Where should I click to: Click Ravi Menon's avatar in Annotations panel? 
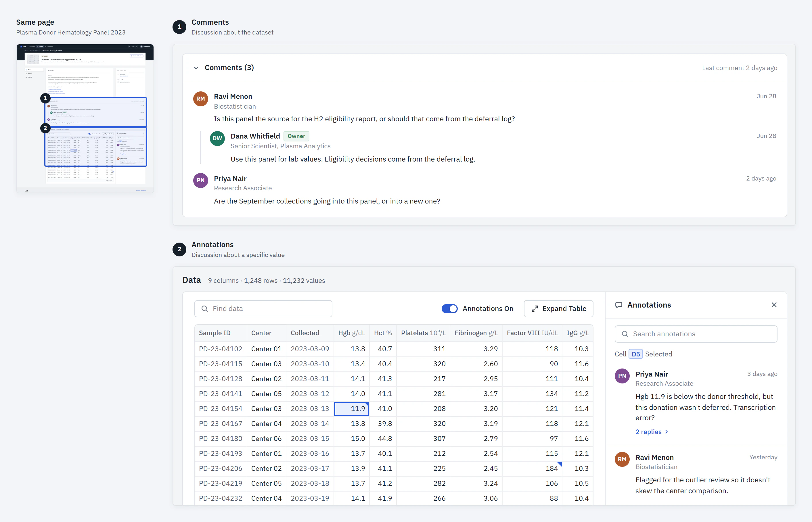point(622,459)
